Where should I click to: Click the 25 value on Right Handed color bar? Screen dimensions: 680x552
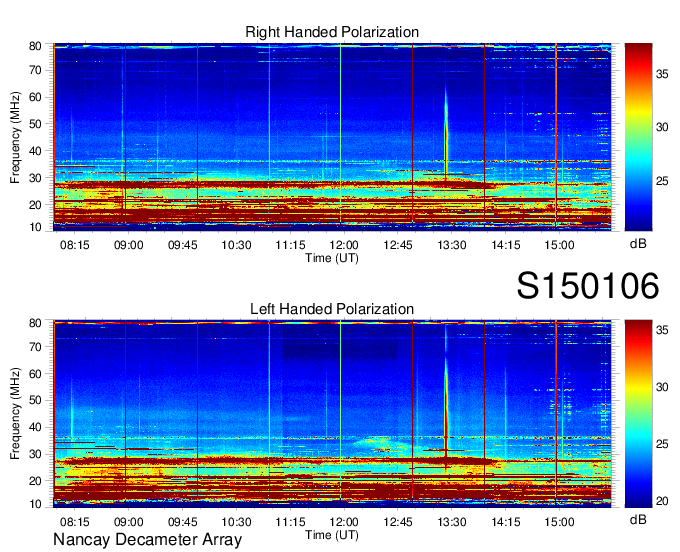coord(662,180)
